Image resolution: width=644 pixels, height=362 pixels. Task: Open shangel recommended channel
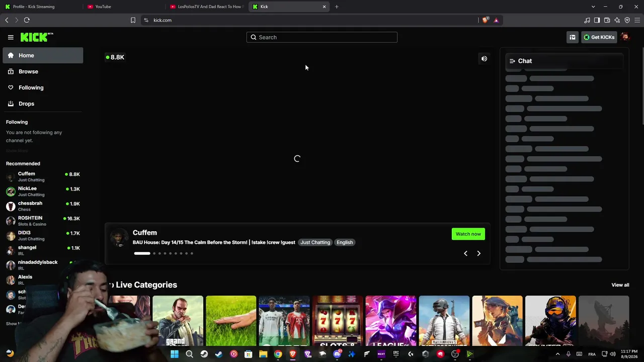pos(43,250)
